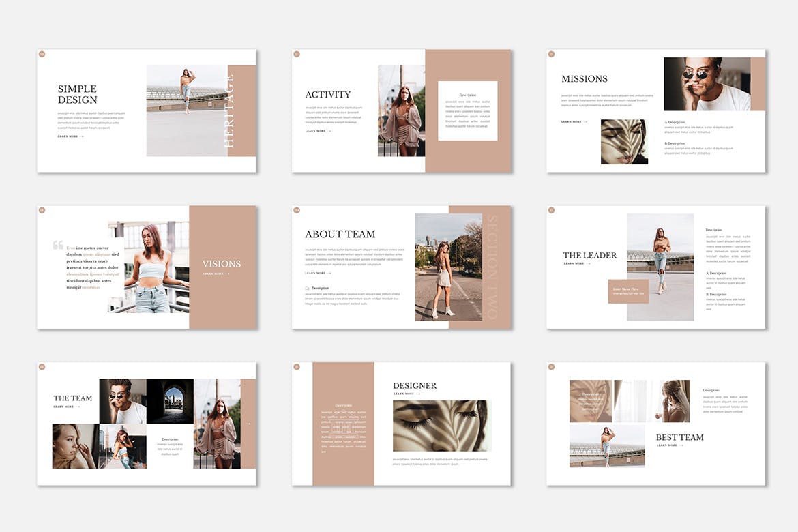The height and width of the screenshot is (532, 798).
Task: Click the slide number badge on Simple Design slide
Action: click(x=42, y=54)
